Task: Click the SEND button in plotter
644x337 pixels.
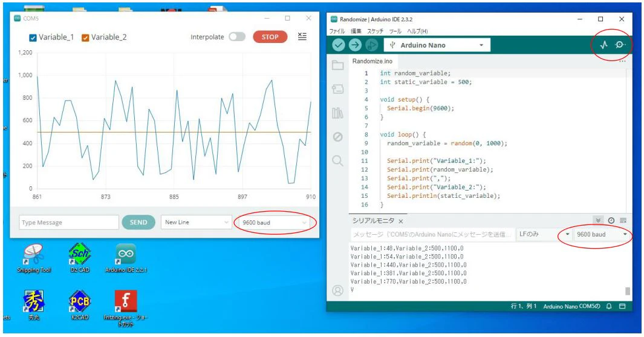Action: click(x=138, y=222)
